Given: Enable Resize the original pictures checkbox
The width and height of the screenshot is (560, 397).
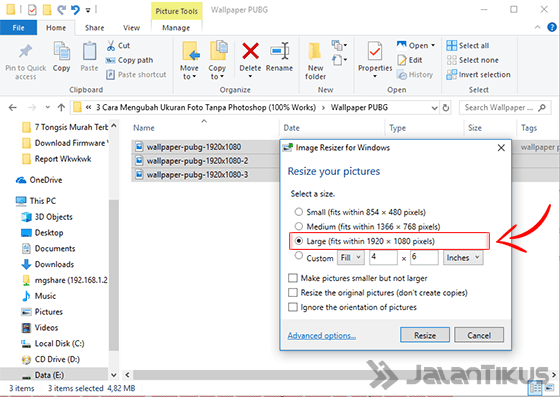Looking at the screenshot, I should point(293,293).
